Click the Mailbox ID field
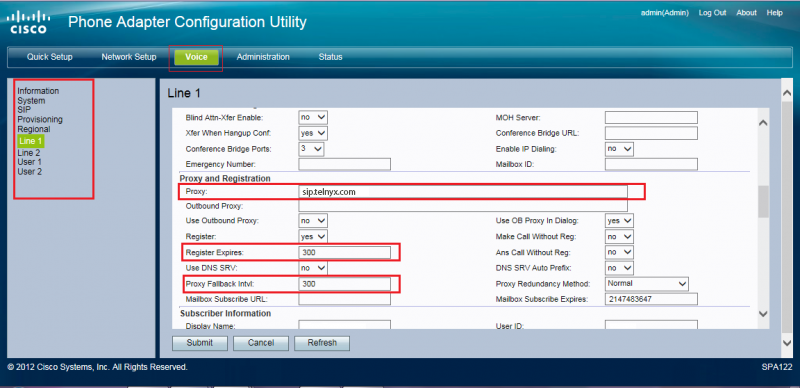Screen dimensions: 800x388 [x=651, y=164]
